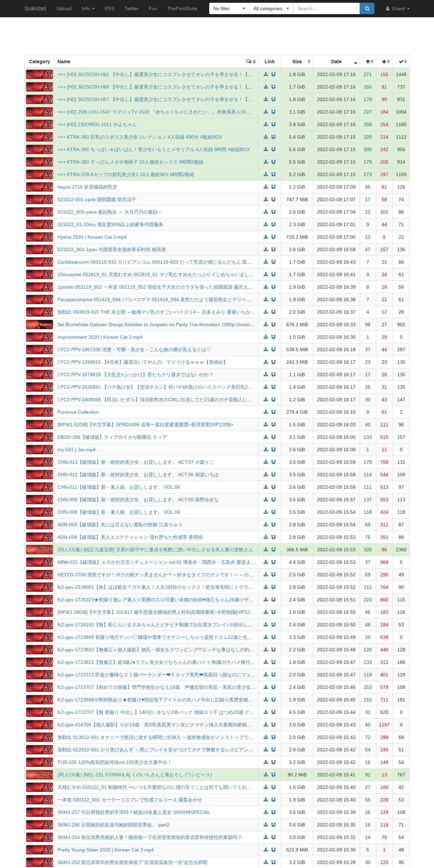Viewport: 434px width, 868px height.
Task: Open magnet link for SKMJ-257 row
Action: [273, 812]
